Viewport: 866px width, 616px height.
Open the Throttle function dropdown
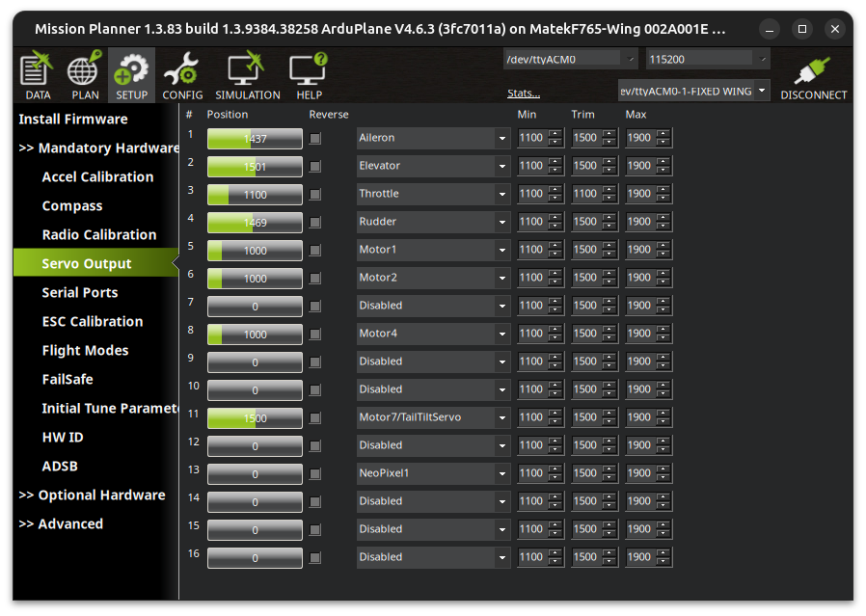pos(433,194)
